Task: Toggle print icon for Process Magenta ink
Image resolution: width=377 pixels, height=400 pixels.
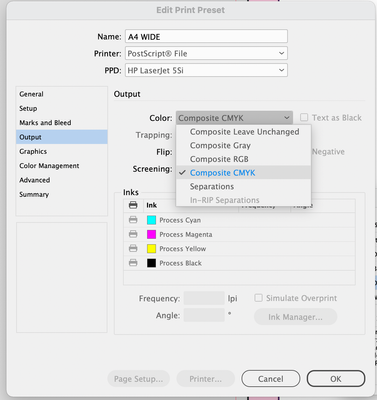Action: 133,234
